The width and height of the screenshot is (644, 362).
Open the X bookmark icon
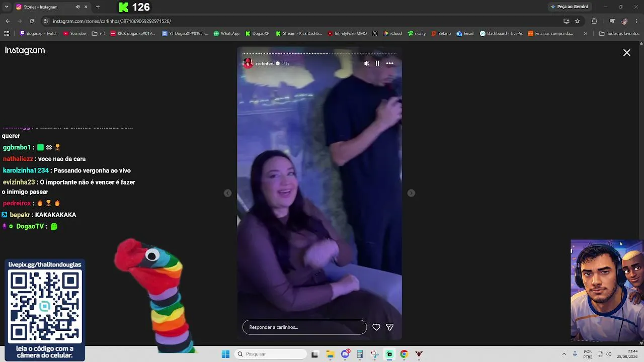[375, 34]
